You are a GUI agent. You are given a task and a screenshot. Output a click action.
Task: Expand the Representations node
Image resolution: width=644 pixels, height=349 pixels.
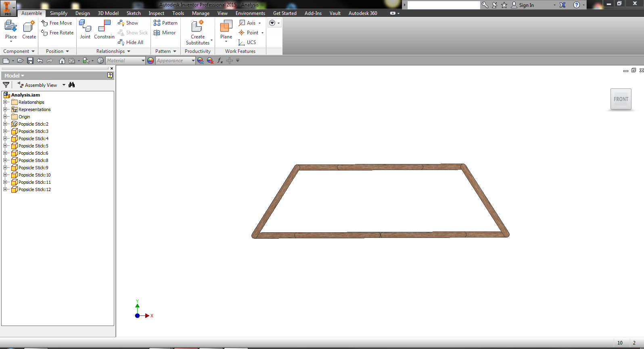(x=5, y=109)
